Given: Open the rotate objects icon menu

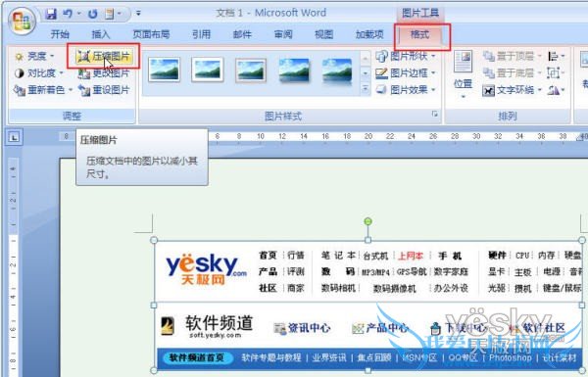Looking at the screenshot, I should tap(556, 90).
